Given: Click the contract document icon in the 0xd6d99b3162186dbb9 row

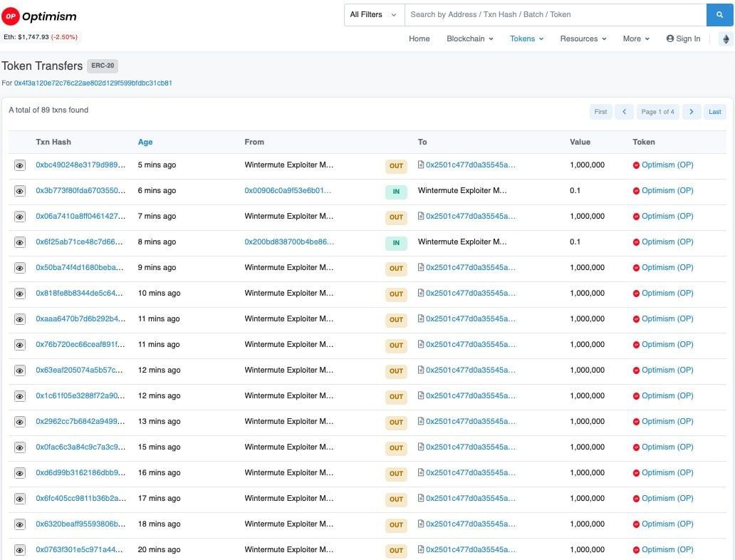Looking at the screenshot, I should (421, 472).
